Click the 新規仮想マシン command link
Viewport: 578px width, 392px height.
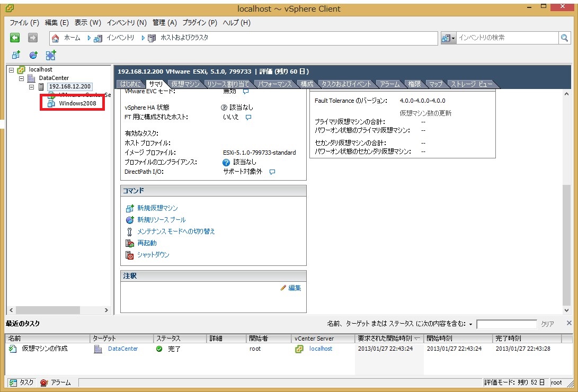157,208
